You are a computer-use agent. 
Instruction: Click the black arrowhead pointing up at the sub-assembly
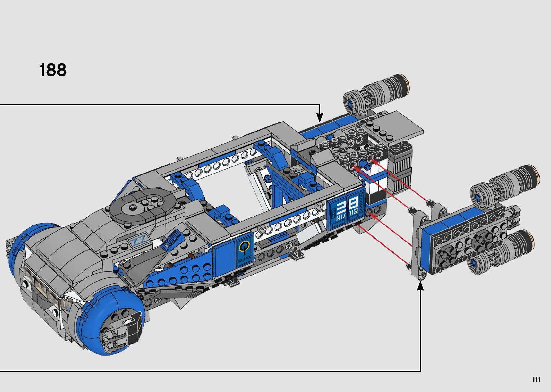(x=420, y=287)
